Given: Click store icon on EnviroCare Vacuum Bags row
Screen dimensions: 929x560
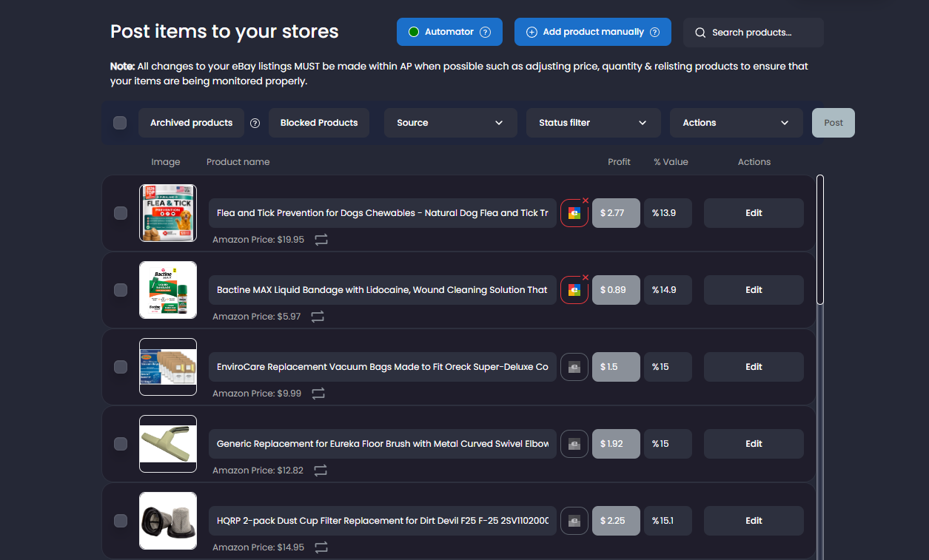Looking at the screenshot, I should [x=574, y=367].
